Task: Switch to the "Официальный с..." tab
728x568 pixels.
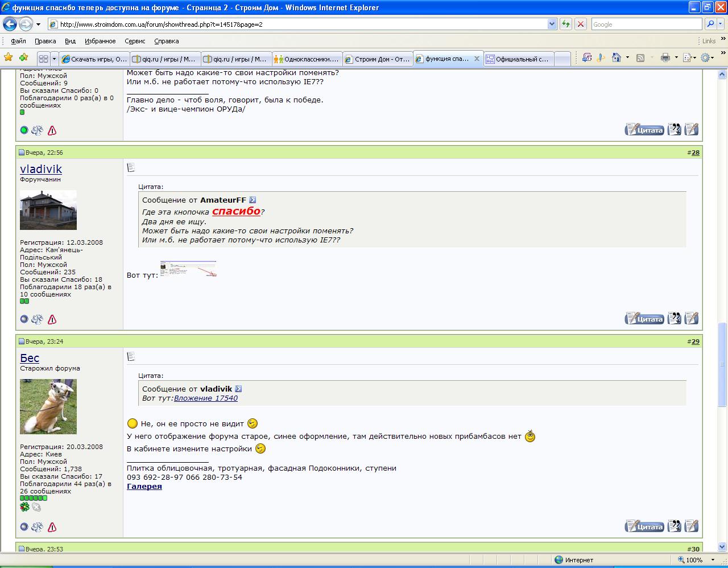Action: coord(518,59)
